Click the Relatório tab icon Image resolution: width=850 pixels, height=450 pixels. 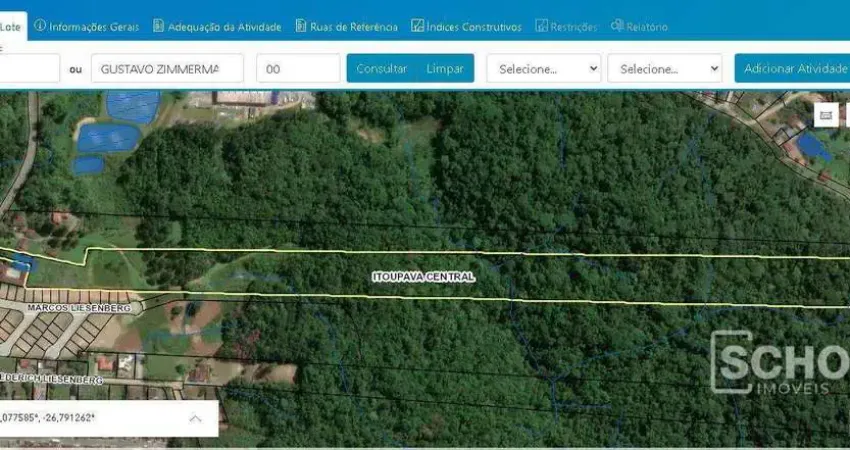[x=617, y=26]
